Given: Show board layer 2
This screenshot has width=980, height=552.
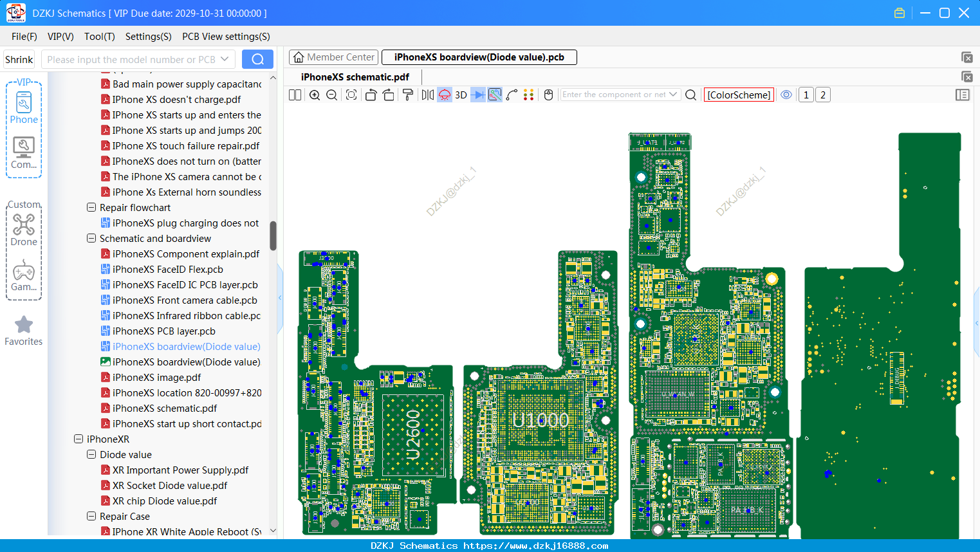Looking at the screenshot, I should point(823,95).
